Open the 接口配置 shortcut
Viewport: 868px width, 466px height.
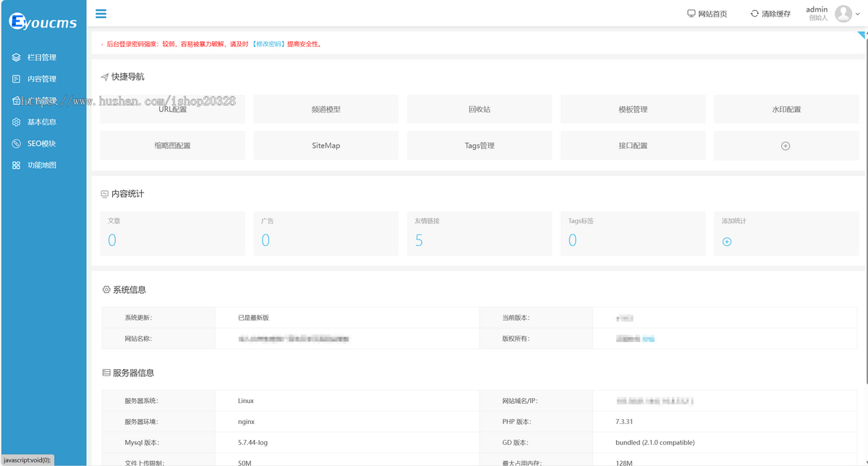[x=633, y=145]
